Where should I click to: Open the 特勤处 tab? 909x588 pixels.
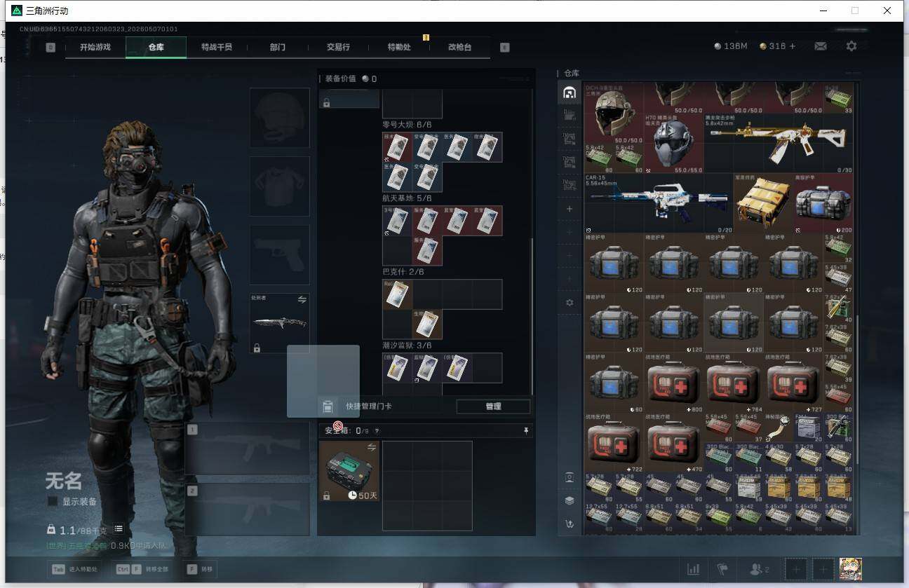coord(399,47)
